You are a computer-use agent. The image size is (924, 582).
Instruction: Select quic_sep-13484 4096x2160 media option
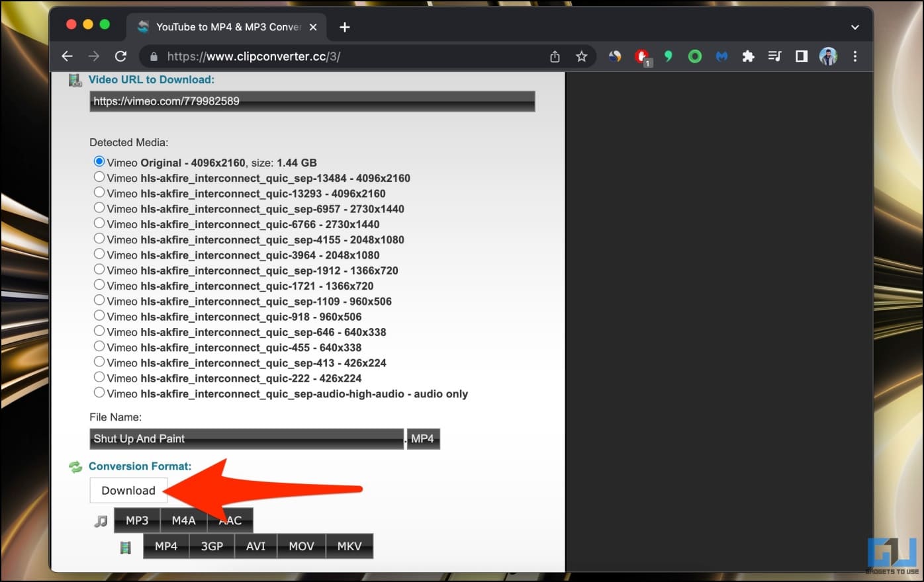tap(99, 177)
